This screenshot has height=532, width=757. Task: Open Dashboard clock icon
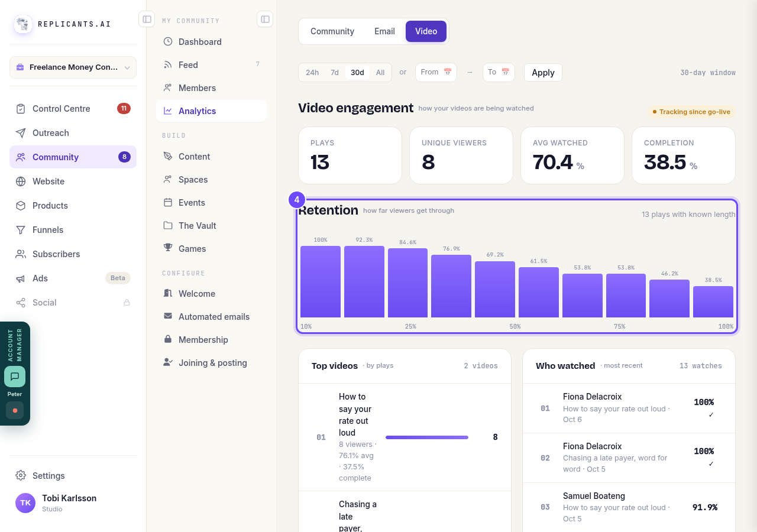pyautogui.click(x=168, y=41)
